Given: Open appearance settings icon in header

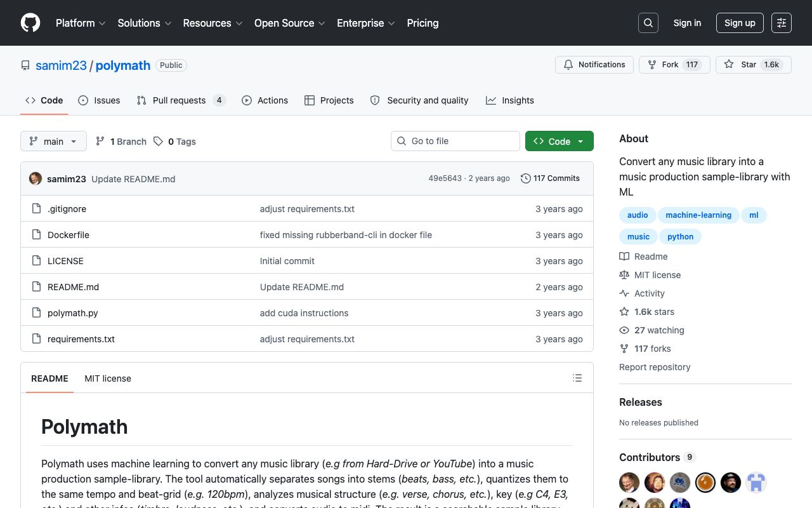Looking at the screenshot, I should pos(782,23).
